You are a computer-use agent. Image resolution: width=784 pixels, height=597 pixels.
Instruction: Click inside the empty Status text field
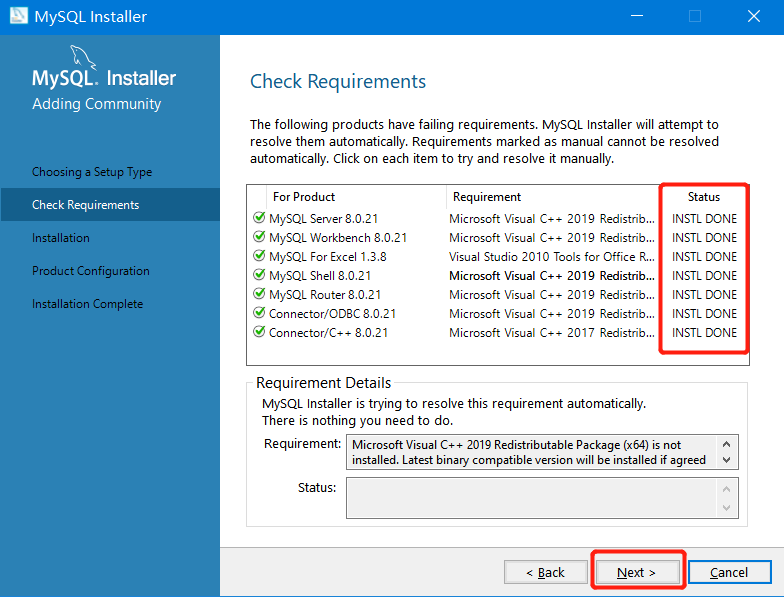pyautogui.click(x=530, y=497)
